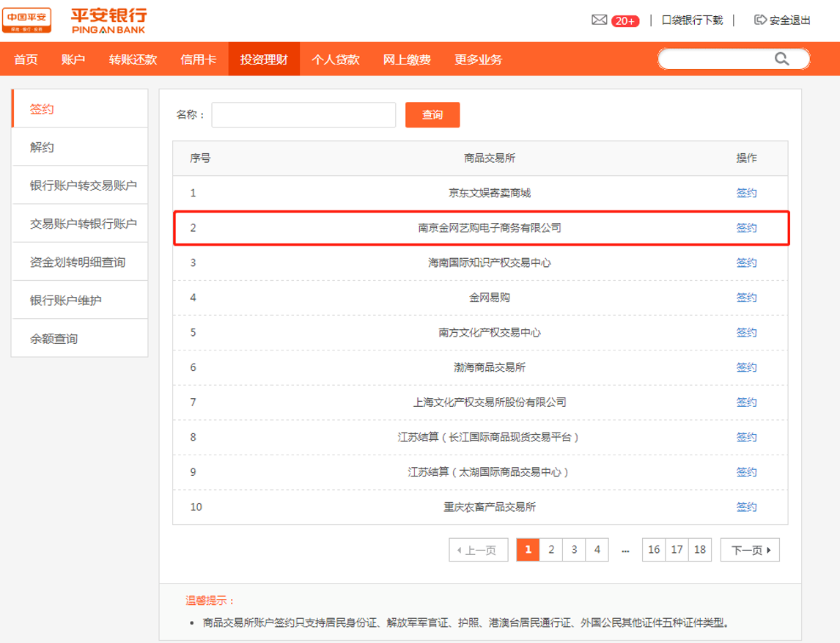Open the 首页 menu item
The height and width of the screenshot is (643, 840).
pos(26,59)
